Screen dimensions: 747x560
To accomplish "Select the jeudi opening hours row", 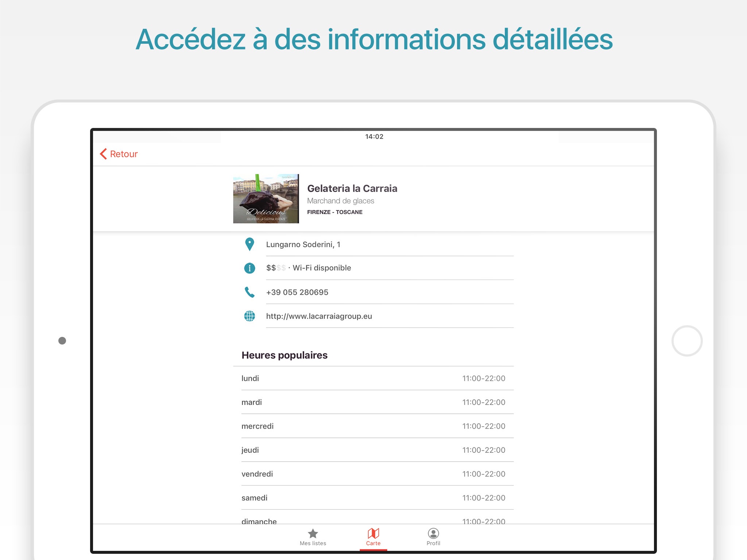I will click(373, 450).
